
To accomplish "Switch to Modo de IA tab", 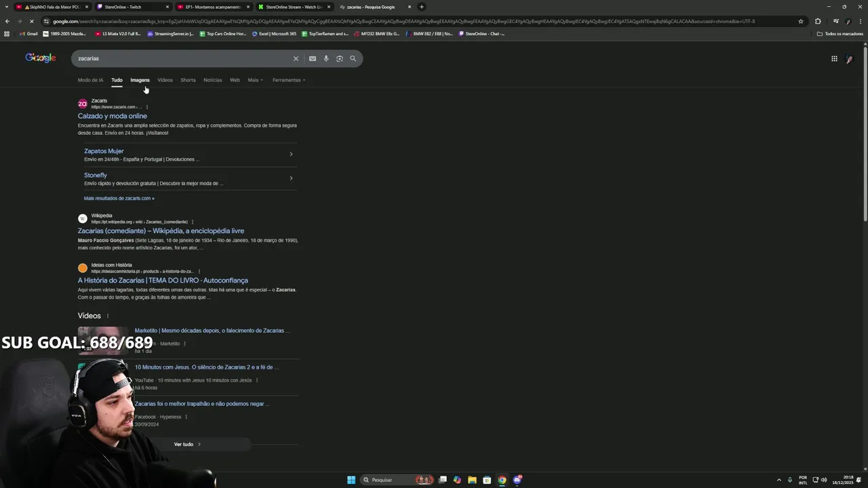I will [91, 80].
